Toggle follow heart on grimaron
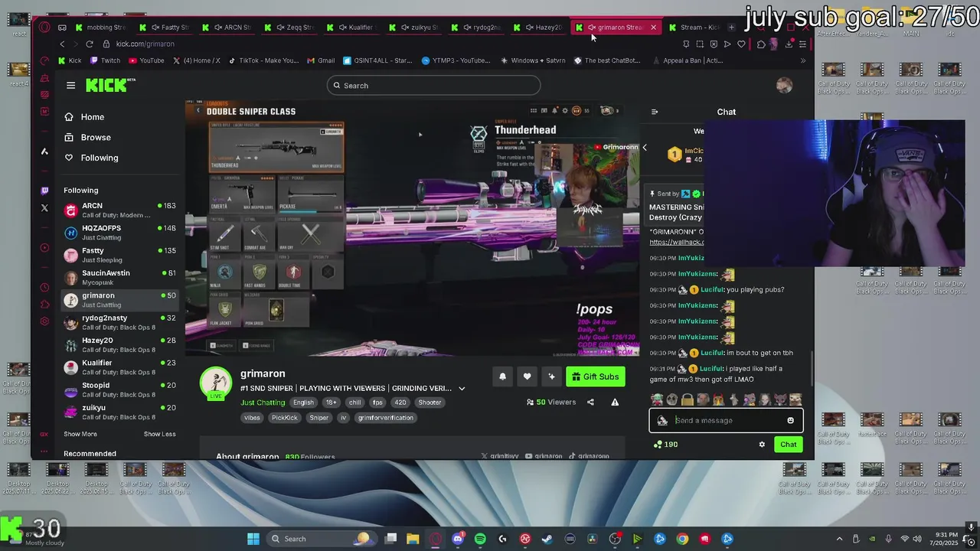The height and width of the screenshot is (551, 980). click(x=527, y=377)
